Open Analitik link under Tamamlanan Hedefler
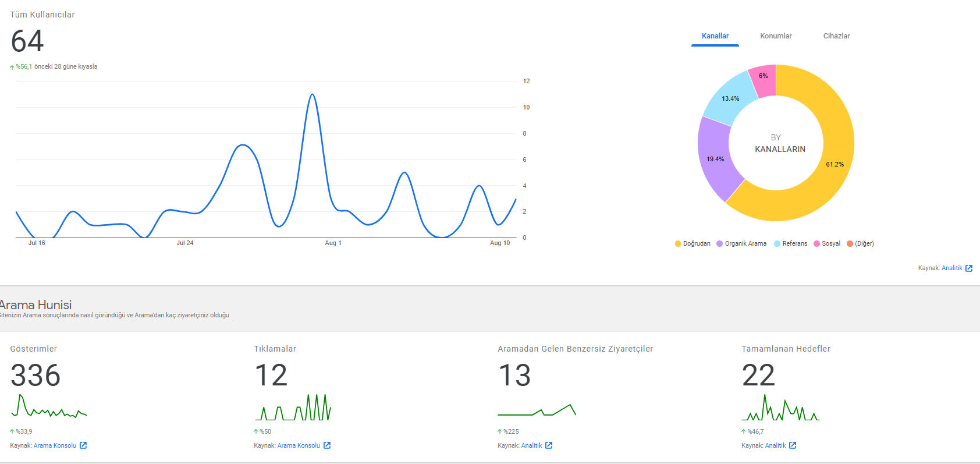The width and height of the screenshot is (980, 464). coord(775,445)
